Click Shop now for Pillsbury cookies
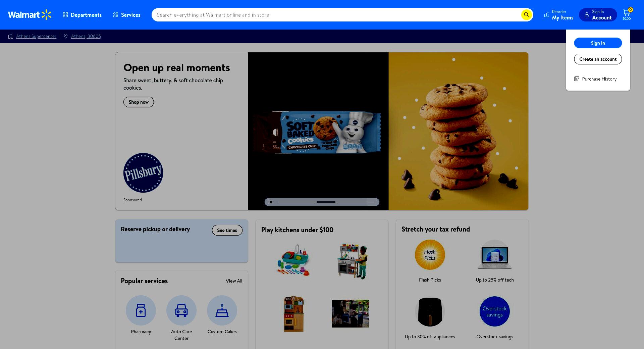The width and height of the screenshot is (644, 349). (x=139, y=102)
